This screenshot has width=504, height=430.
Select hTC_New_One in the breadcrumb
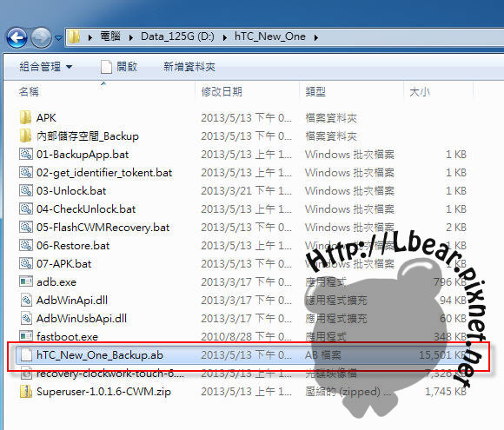click(270, 36)
